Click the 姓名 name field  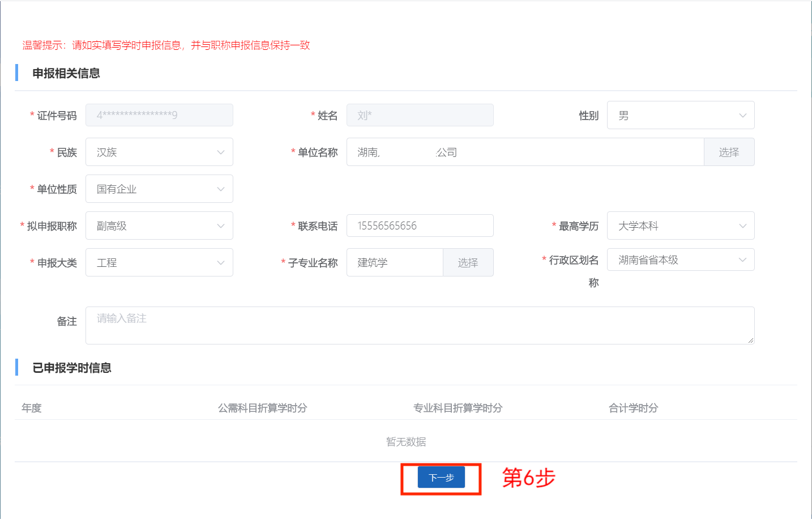pos(420,116)
